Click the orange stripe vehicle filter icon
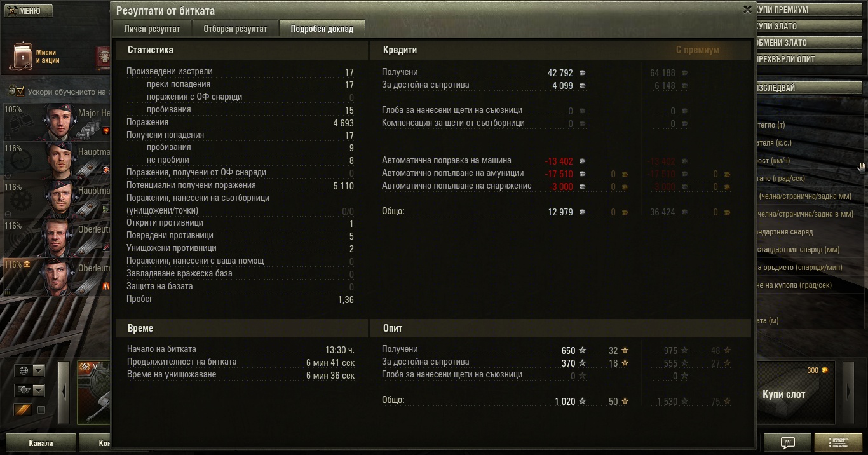 [x=24, y=410]
